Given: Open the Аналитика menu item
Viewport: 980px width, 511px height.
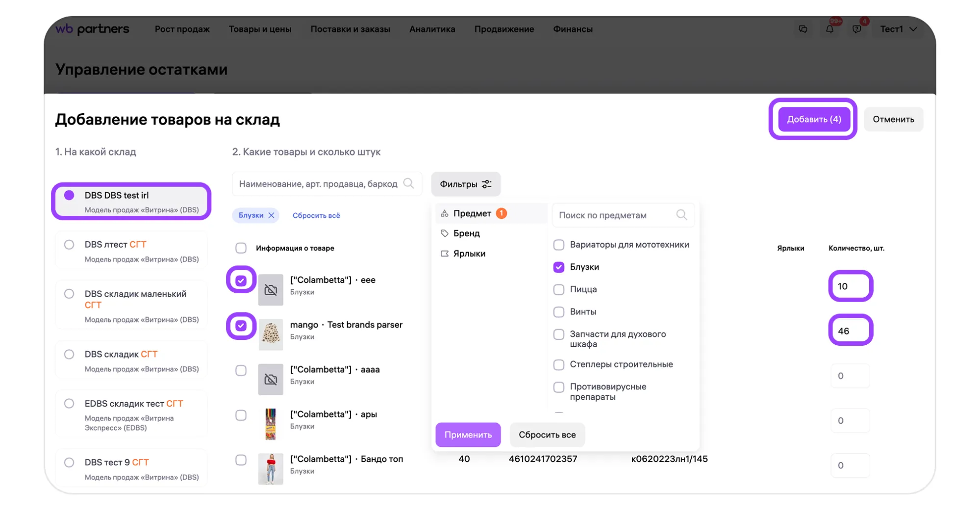Looking at the screenshot, I should point(432,29).
